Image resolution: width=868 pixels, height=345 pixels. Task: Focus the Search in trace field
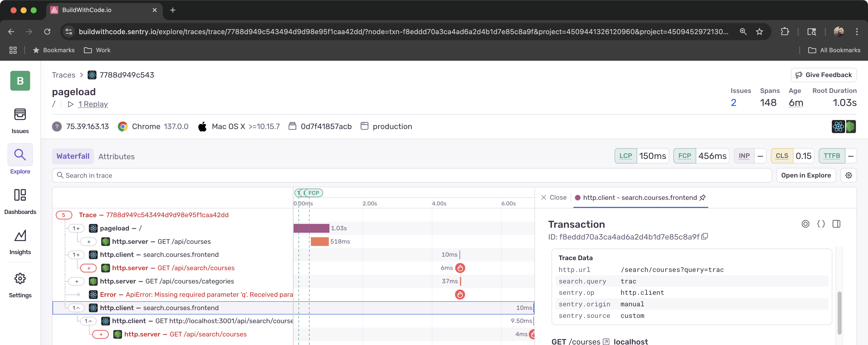click(411, 175)
